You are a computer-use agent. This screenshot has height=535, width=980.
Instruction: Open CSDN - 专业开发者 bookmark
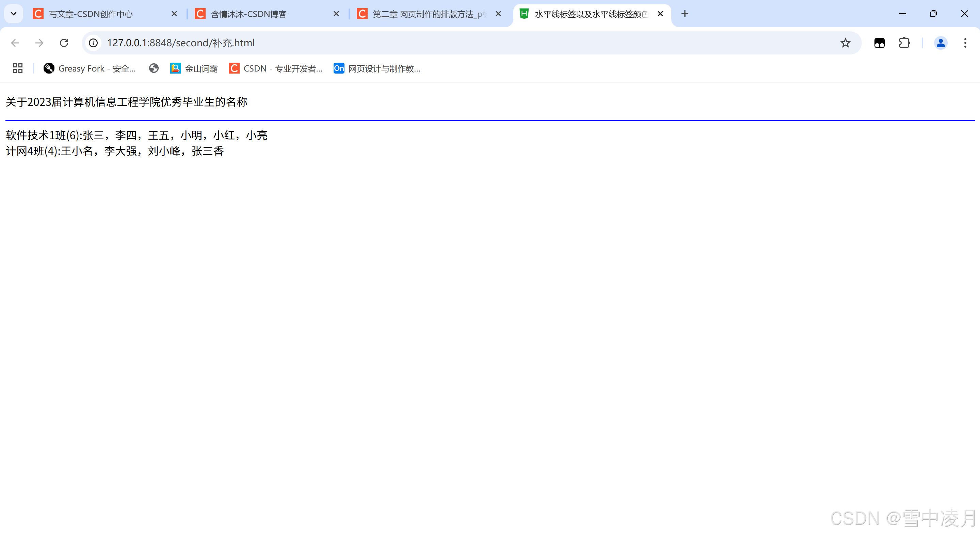(276, 68)
